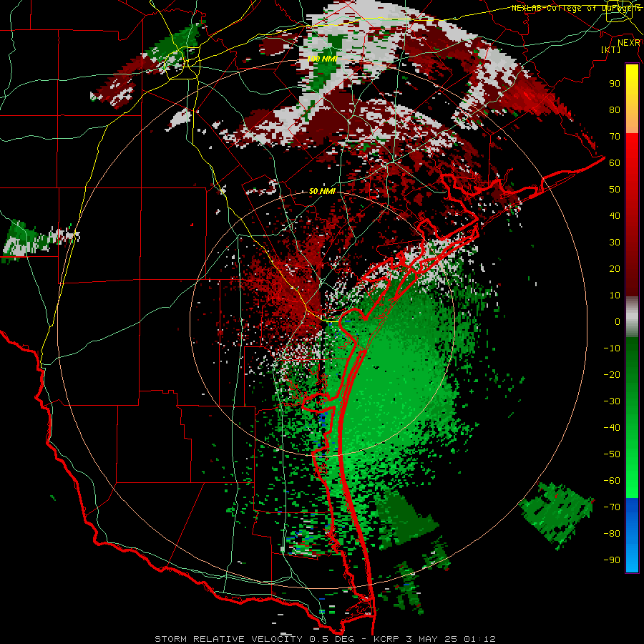
Task: Select the -20 knot scale label
Action: [612, 374]
